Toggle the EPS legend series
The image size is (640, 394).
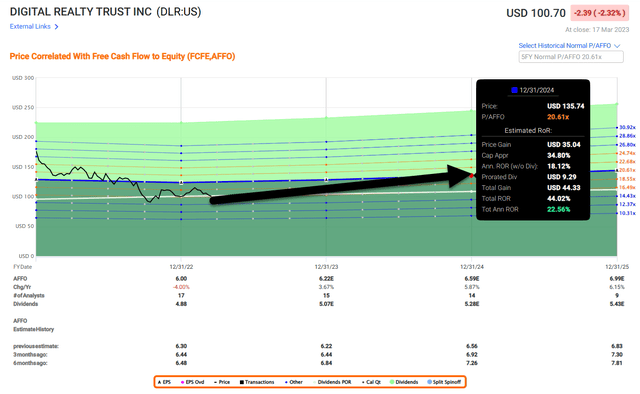164,382
